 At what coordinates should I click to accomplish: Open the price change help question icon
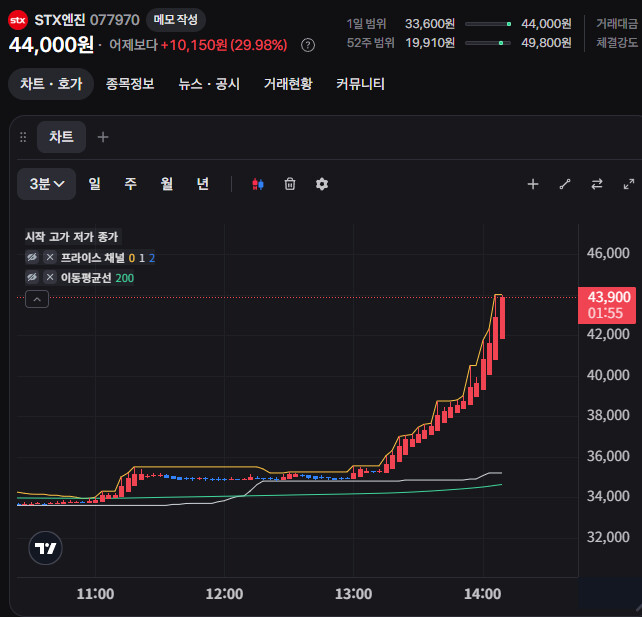coord(308,45)
